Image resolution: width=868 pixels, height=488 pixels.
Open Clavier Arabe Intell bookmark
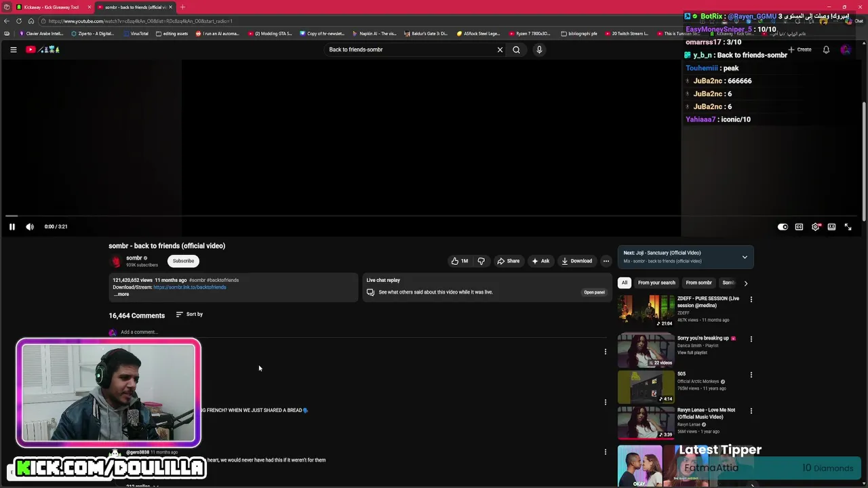point(41,33)
